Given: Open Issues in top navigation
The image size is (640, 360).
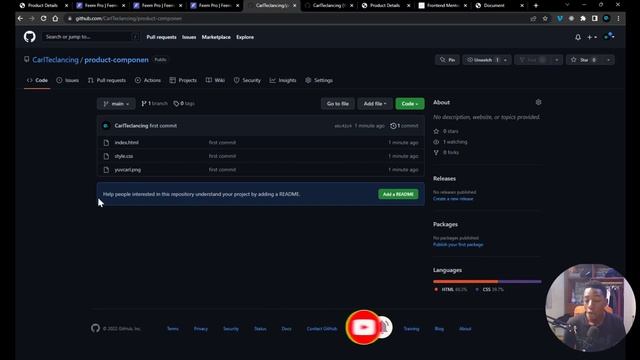Looking at the screenshot, I should [189, 37].
